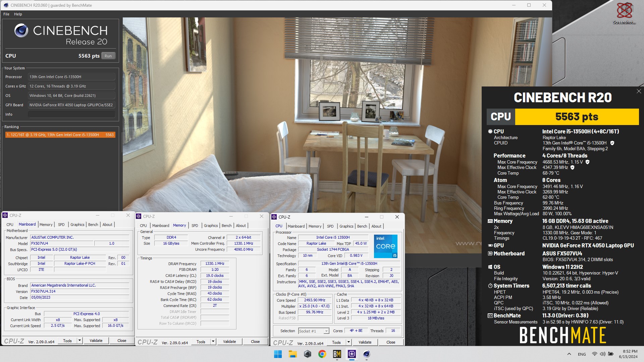Click Validate in the CPU tab CPU-Z window
This screenshot has height=362, width=644.
[x=365, y=342]
